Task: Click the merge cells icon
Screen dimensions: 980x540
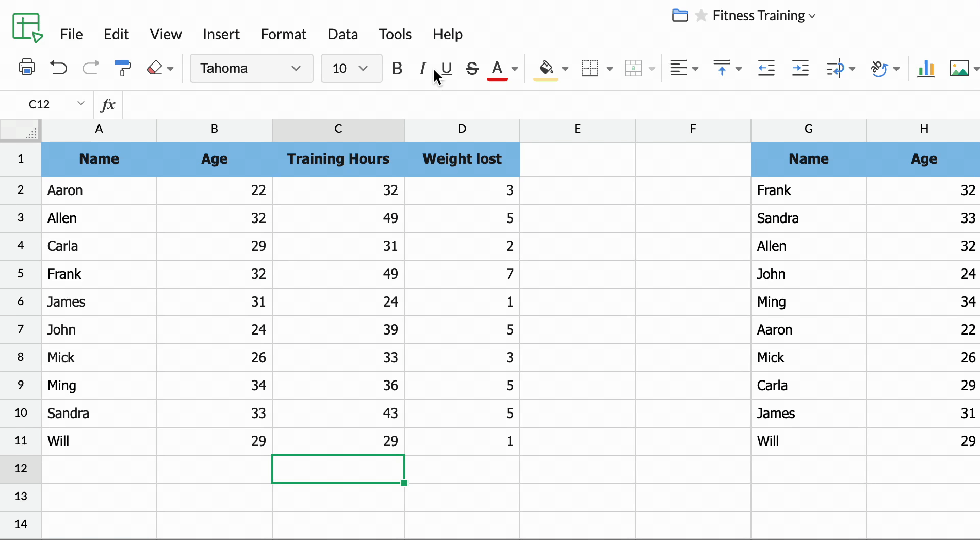Action: tap(634, 68)
